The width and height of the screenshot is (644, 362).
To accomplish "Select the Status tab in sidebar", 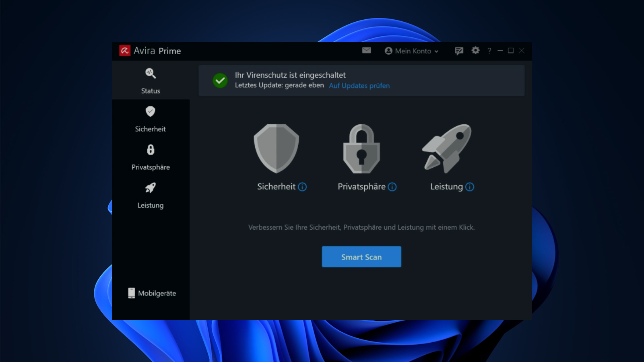I will pos(151,80).
